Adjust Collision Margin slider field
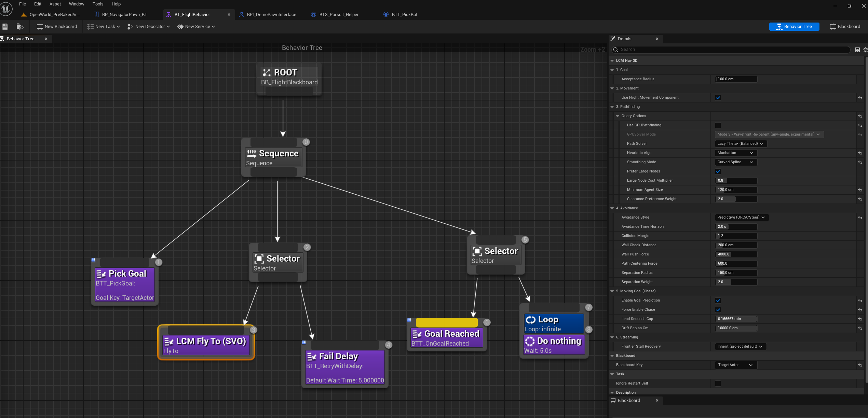The width and height of the screenshot is (868, 418). coord(736,236)
